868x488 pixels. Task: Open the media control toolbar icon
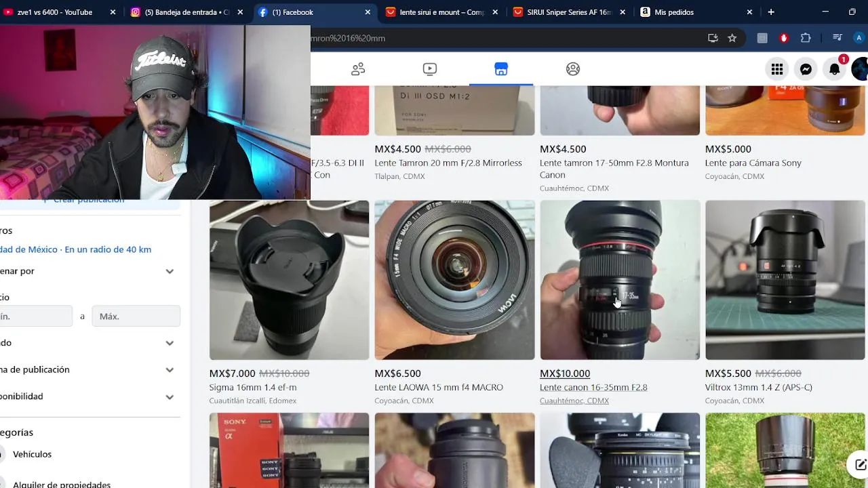pyautogui.click(x=837, y=38)
